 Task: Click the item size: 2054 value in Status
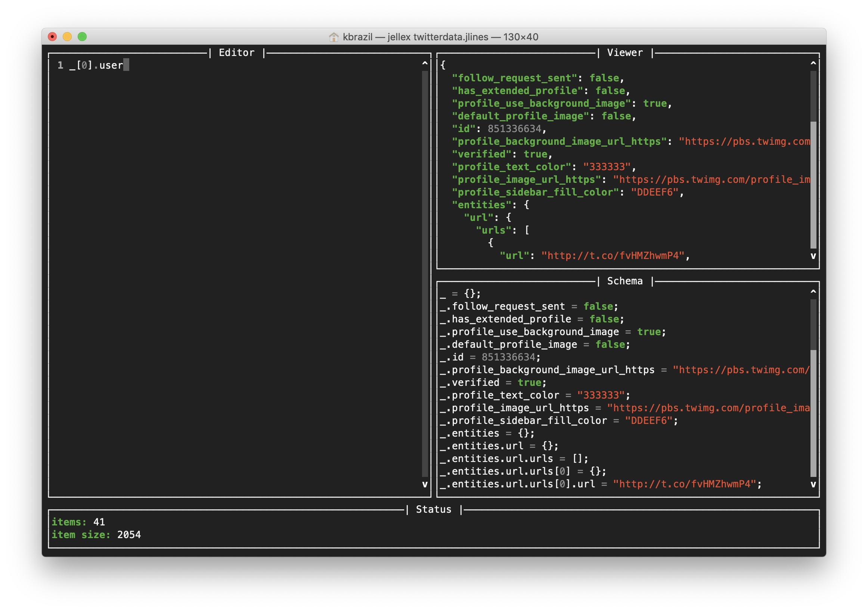pyautogui.click(x=129, y=534)
